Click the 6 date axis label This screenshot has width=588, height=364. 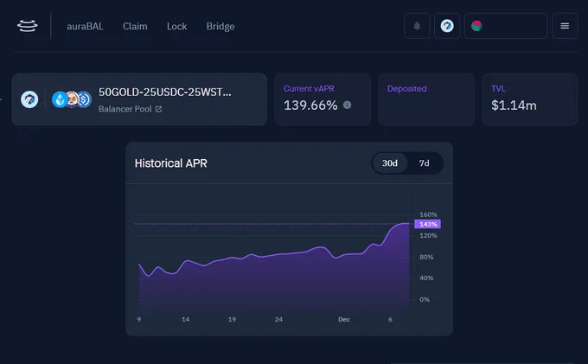pyautogui.click(x=390, y=319)
